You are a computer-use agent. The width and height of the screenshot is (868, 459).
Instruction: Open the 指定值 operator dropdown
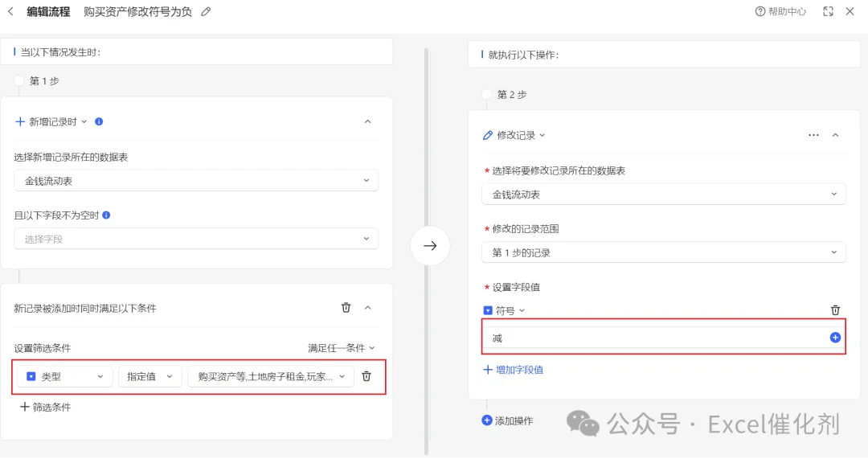(149, 376)
